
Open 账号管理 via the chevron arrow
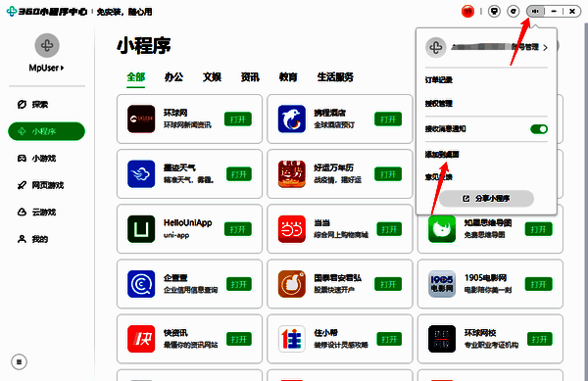(x=545, y=48)
